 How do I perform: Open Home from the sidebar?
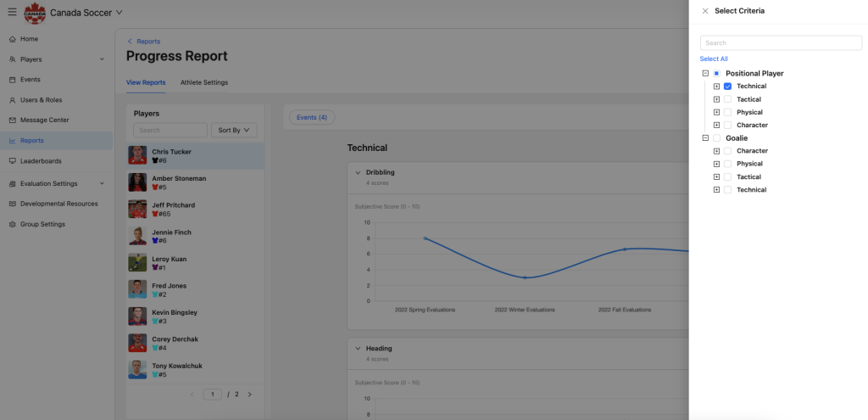click(30, 39)
